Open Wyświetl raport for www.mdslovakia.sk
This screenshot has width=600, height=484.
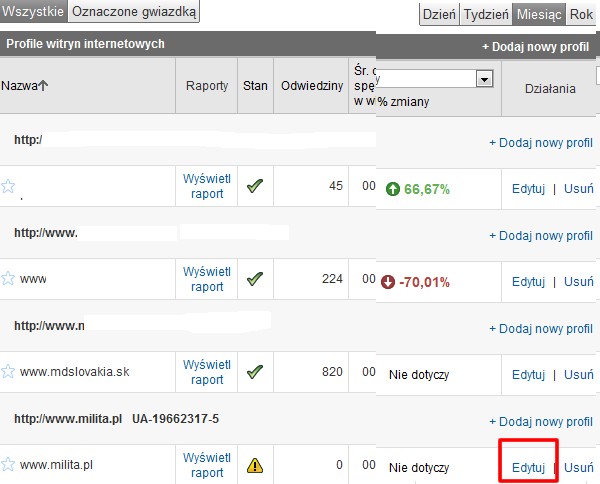[x=207, y=372]
